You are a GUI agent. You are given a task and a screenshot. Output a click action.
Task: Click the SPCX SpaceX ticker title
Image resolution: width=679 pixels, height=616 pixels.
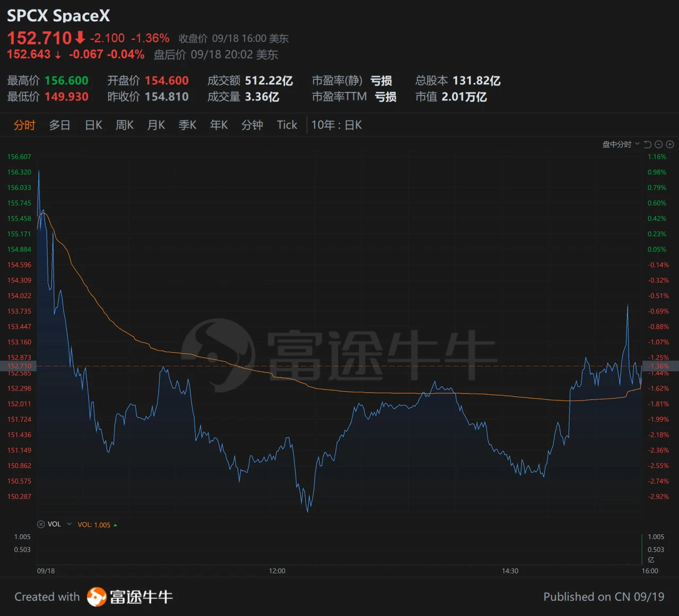[58, 16]
